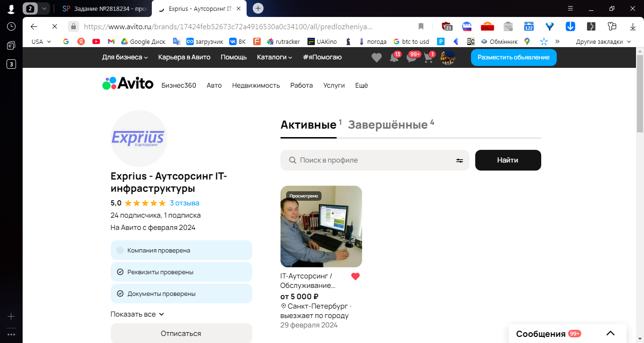
Task: Open the Ещё categories menu
Action: pos(361,85)
